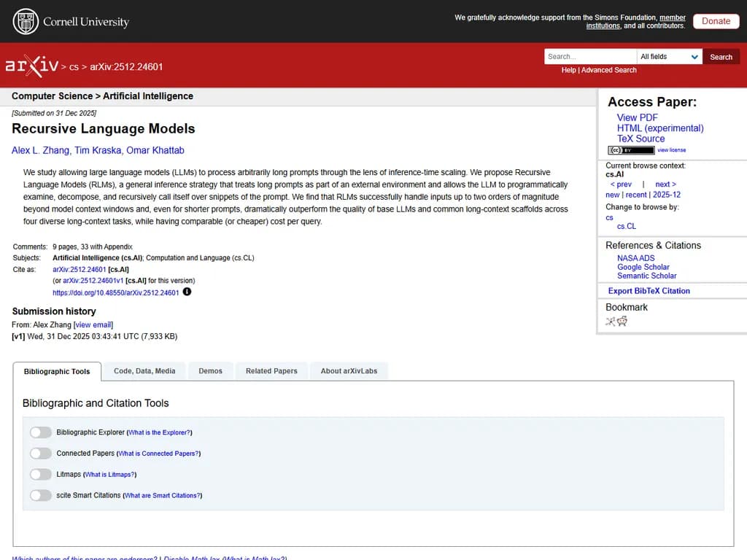
Task: Enable the Bibliographic Explorer toggle
Action: pyautogui.click(x=41, y=432)
